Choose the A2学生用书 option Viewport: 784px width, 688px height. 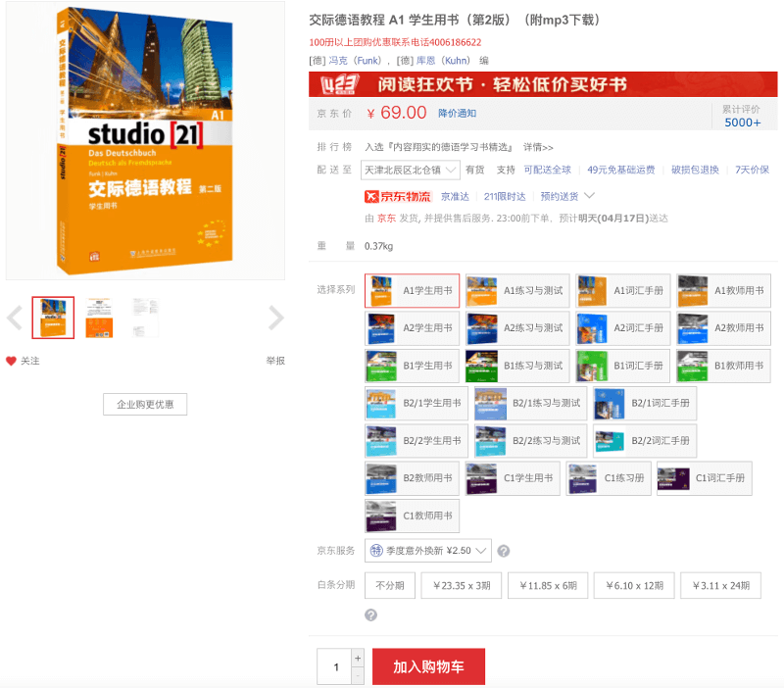[412, 328]
